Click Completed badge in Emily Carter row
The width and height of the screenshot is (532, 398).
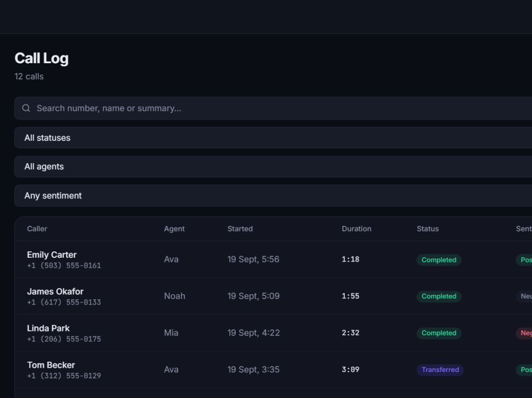(x=439, y=260)
